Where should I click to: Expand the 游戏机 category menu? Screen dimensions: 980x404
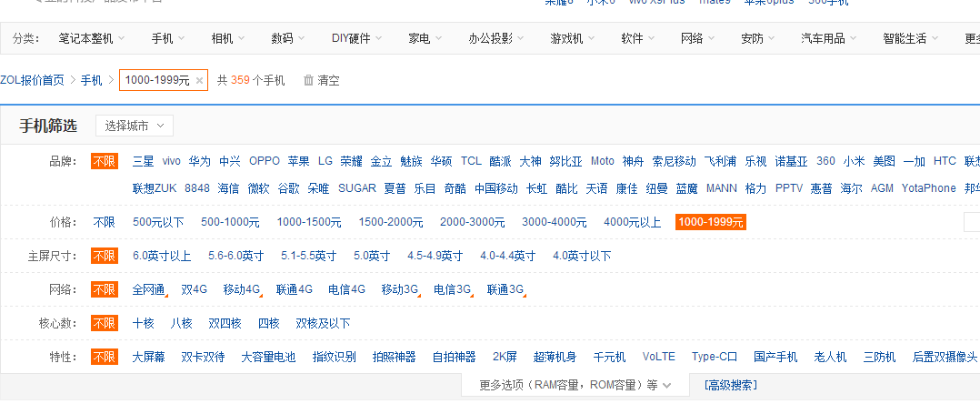coord(573,39)
